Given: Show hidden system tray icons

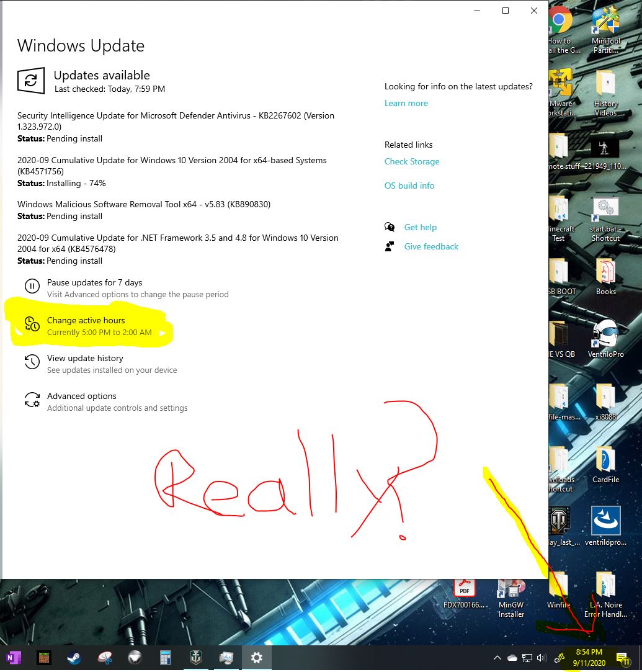Looking at the screenshot, I should click(x=497, y=658).
